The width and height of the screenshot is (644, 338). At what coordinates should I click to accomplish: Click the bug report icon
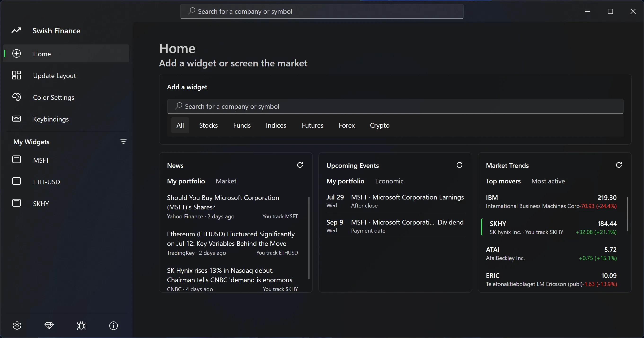pyautogui.click(x=81, y=325)
